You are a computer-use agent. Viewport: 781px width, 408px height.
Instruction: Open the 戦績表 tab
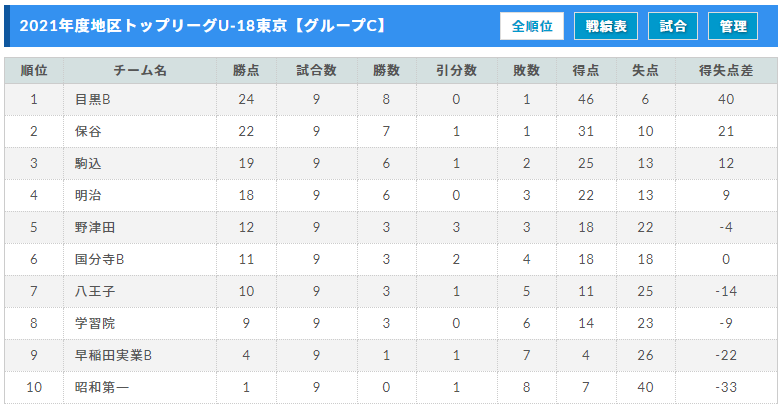click(606, 27)
